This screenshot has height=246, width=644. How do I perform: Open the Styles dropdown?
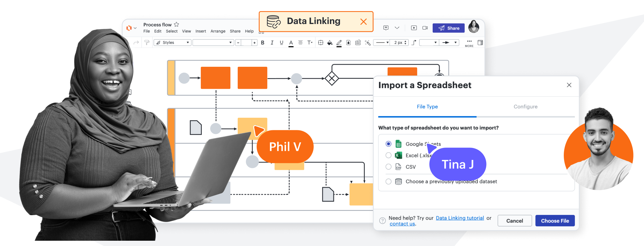coord(172,43)
